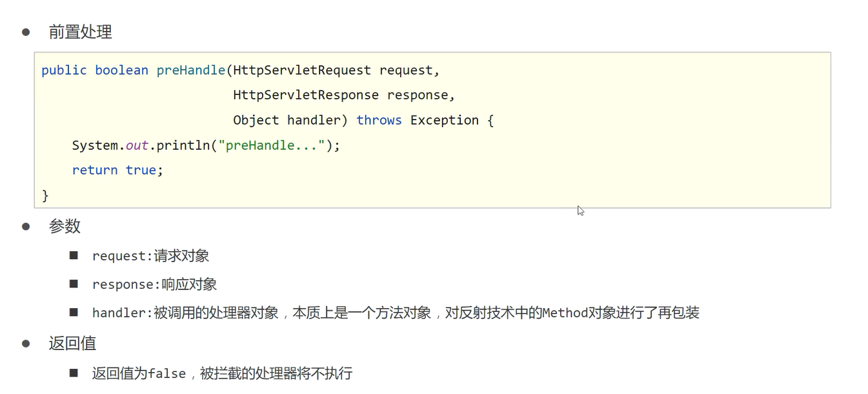The image size is (868, 394).
Task: Click the square bullet beside 返回值为false
Action: point(74,373)
